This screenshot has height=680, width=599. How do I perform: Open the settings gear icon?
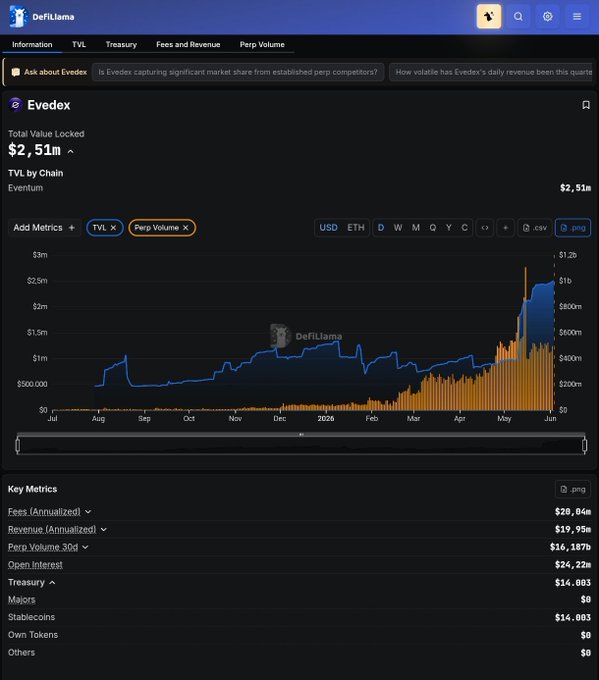point(547,16)
